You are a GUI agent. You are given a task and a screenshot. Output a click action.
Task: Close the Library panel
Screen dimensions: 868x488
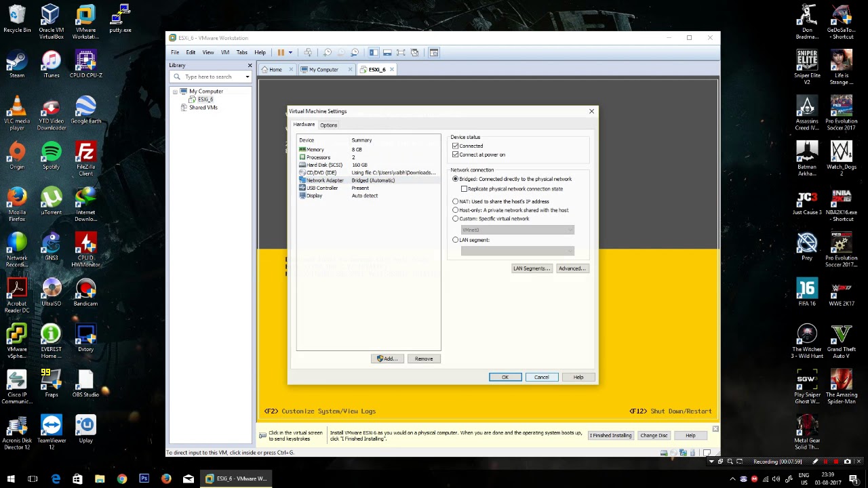point(250,65)
